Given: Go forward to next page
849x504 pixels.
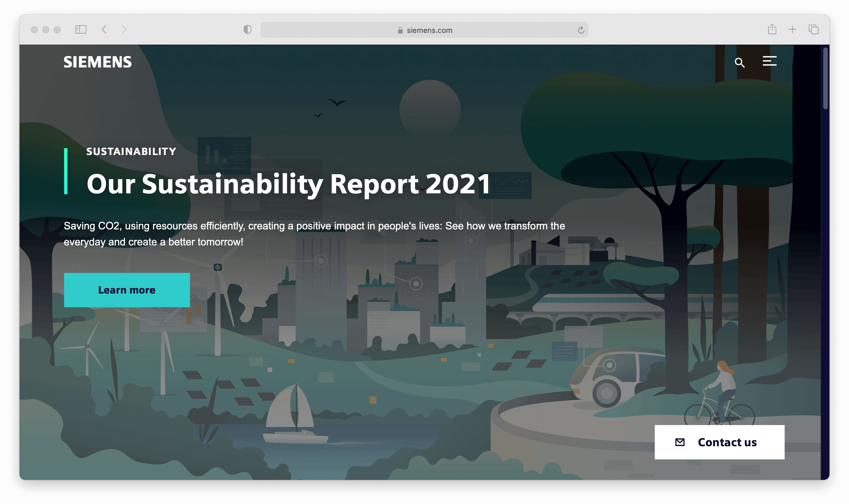Looking at the screenshot, I should pyautogui.click(x=124, y=29).
